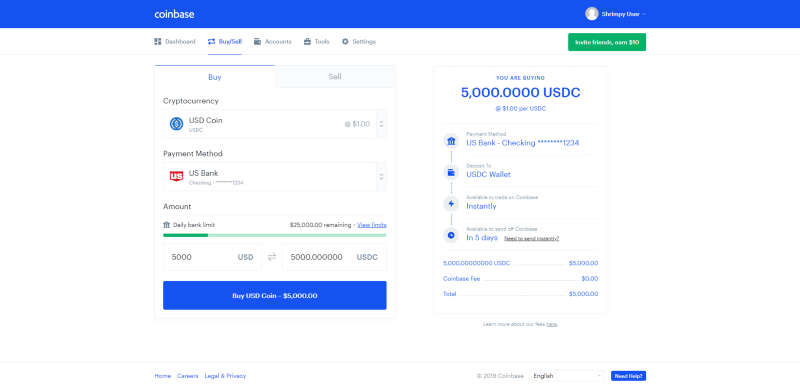Click the bank icon beside Daily bank limit

tap(166, 225)
